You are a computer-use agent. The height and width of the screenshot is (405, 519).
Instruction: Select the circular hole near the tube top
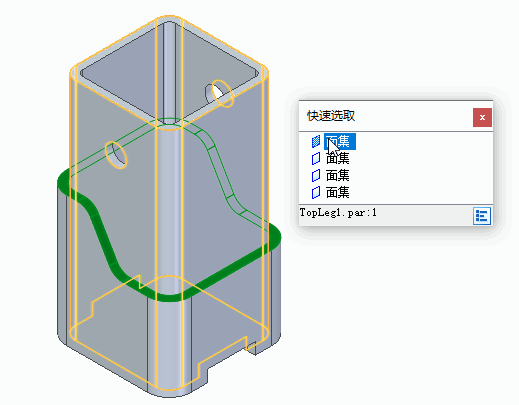(219, 93)
